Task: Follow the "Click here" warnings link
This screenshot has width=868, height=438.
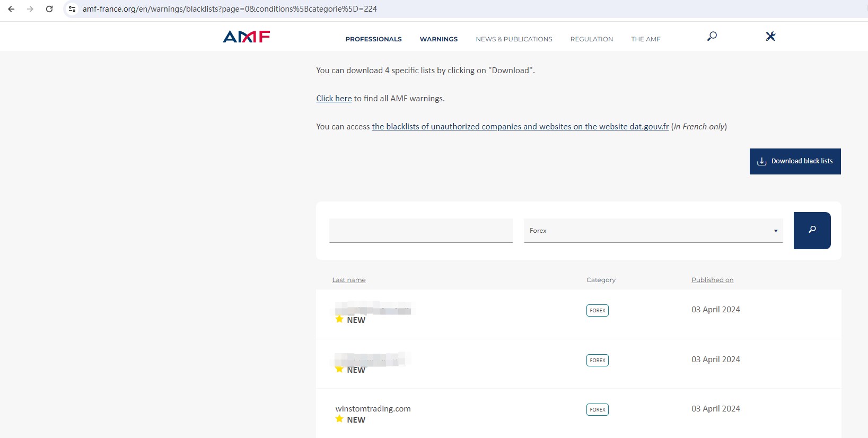Action: (x=334, y=99)
